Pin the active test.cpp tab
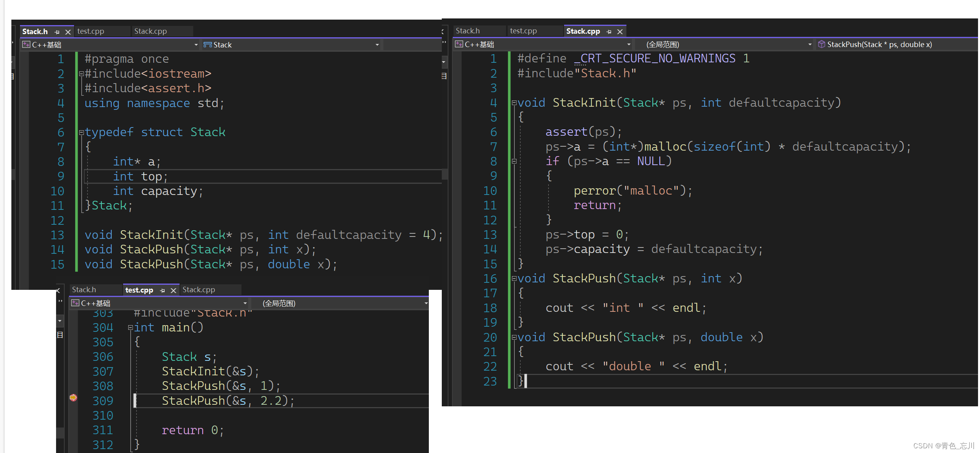This screenshot has height=453, width=980. [x=163, y=290]
